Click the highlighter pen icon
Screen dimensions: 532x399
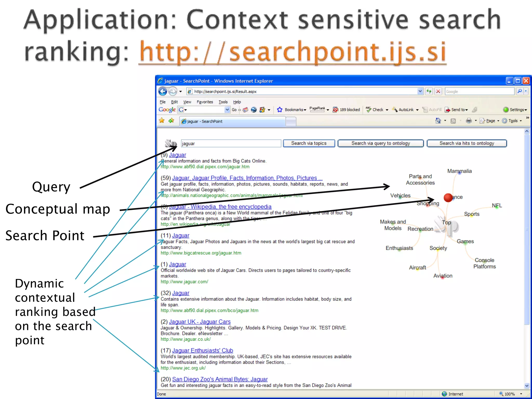coord(475,110)
